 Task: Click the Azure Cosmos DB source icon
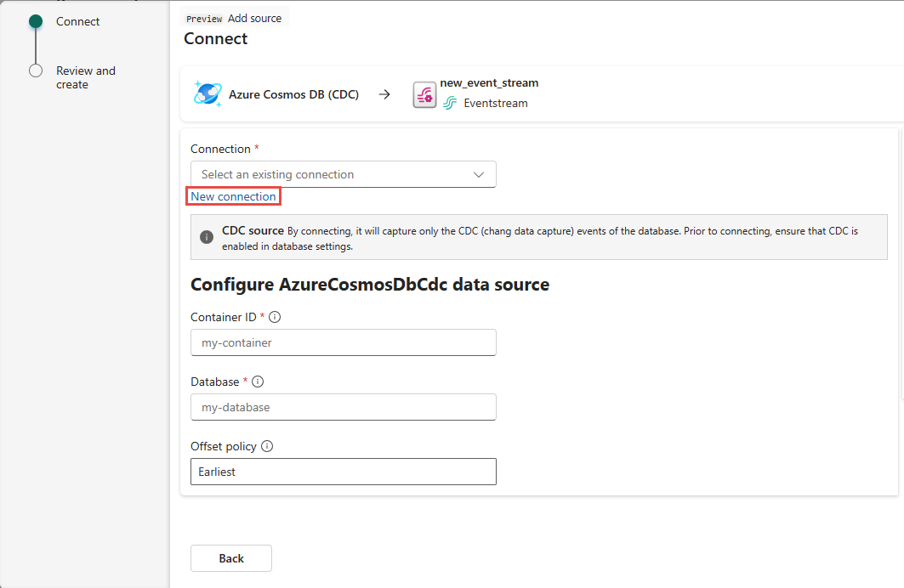click(208, 94)
